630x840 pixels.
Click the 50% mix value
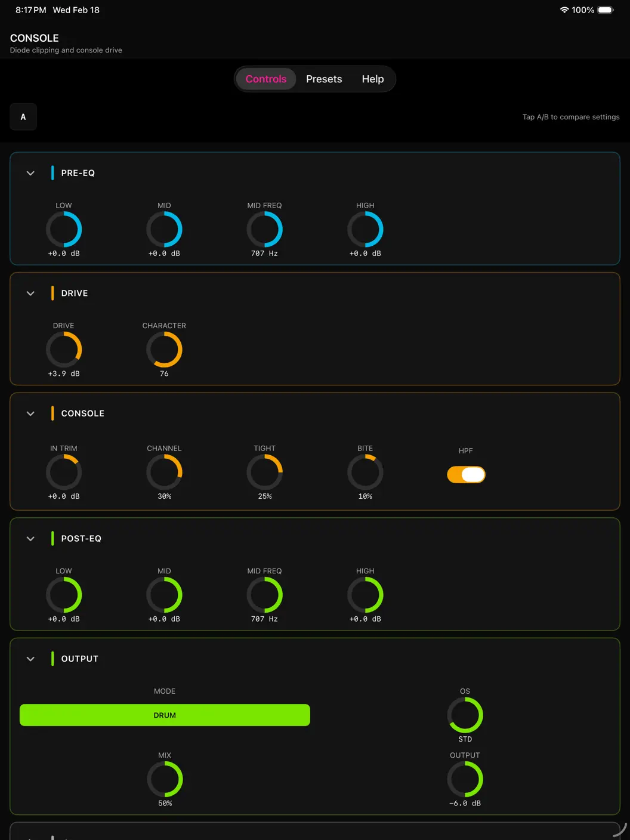point(165,804)
